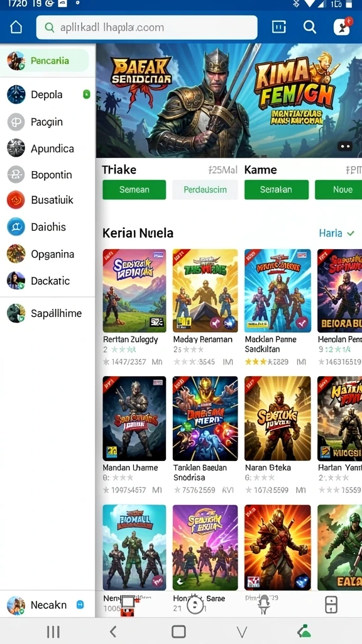This screenshot has width=362, height=644.
Task: Open the warrior hero banner
Action: point(229,101)
